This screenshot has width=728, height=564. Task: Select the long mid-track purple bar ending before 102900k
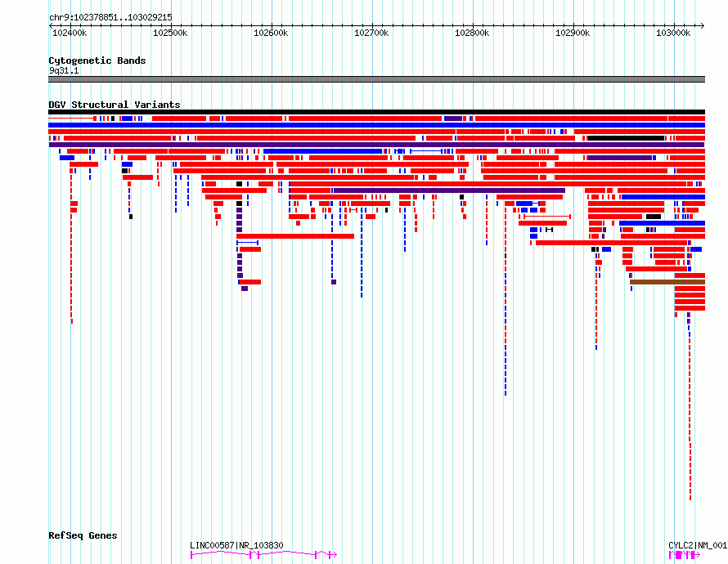(x=449, y=190)
